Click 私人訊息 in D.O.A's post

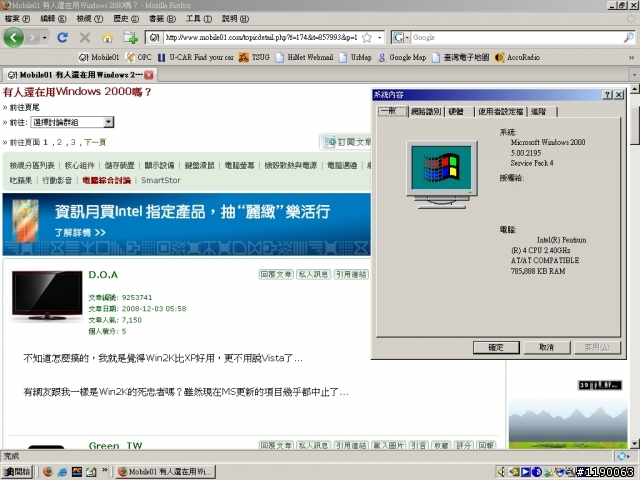pos(313,274)
